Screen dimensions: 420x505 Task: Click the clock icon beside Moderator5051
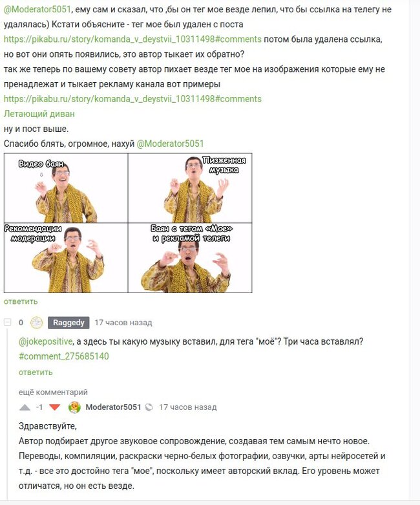(149, 407)
